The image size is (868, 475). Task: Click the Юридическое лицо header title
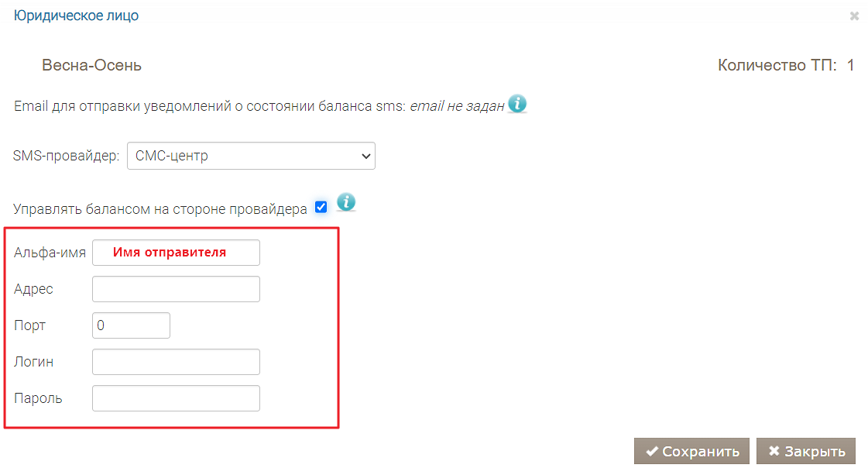tap(76, 15)
